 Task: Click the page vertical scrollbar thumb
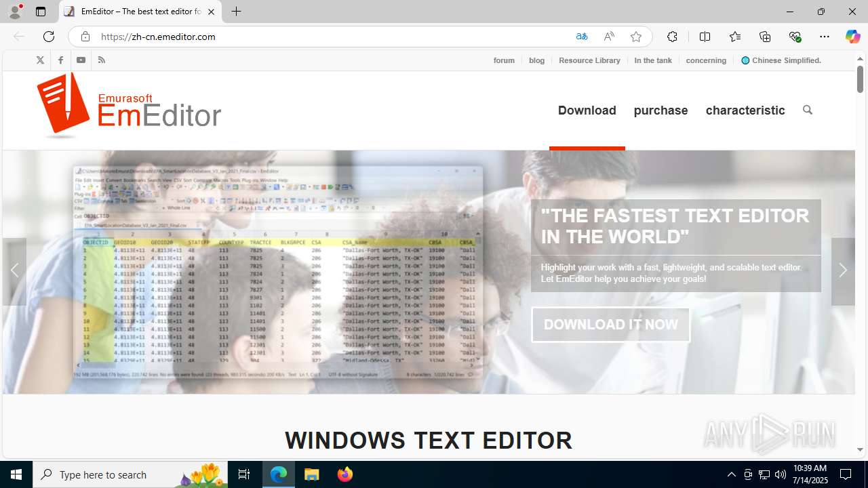860,80
